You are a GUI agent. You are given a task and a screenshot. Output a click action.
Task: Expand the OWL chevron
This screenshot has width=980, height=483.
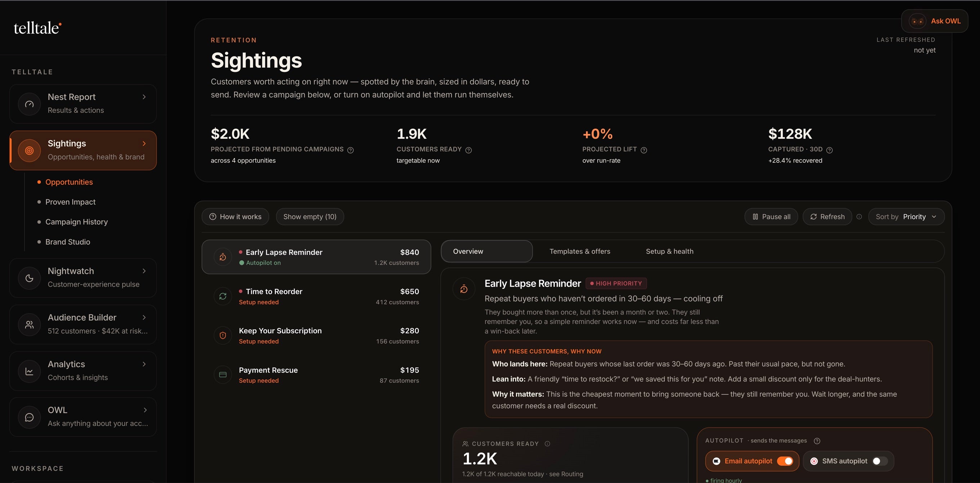145,410
